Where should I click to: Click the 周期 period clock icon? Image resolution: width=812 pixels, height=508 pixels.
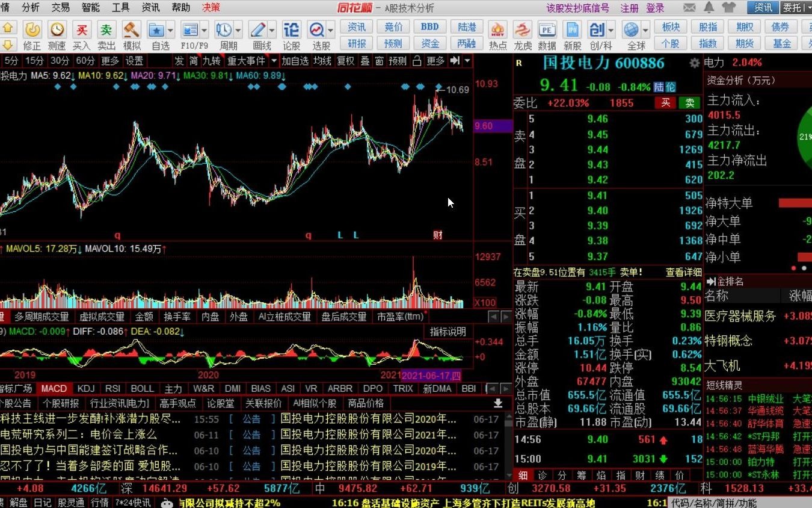224,29
